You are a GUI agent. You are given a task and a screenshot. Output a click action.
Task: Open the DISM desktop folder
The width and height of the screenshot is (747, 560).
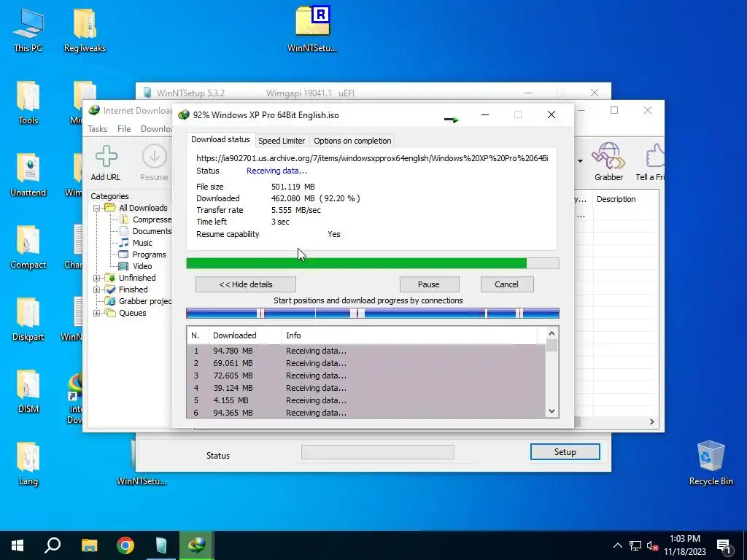tap(28, 392)
